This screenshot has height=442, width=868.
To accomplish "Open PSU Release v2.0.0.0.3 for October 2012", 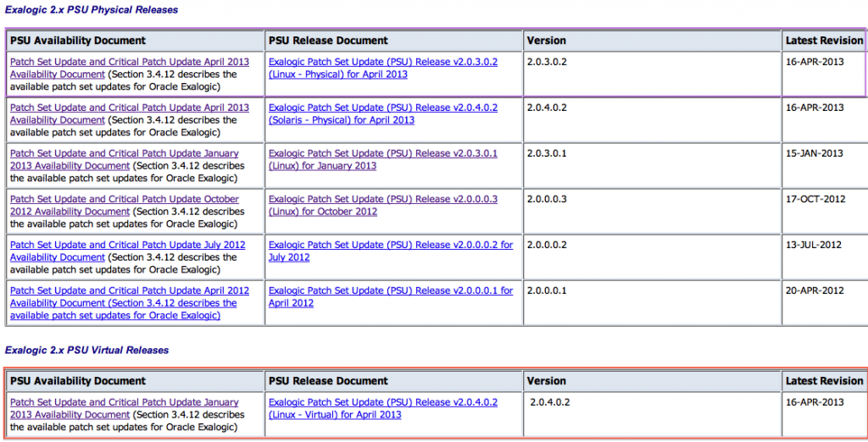I will pos(383,205).
